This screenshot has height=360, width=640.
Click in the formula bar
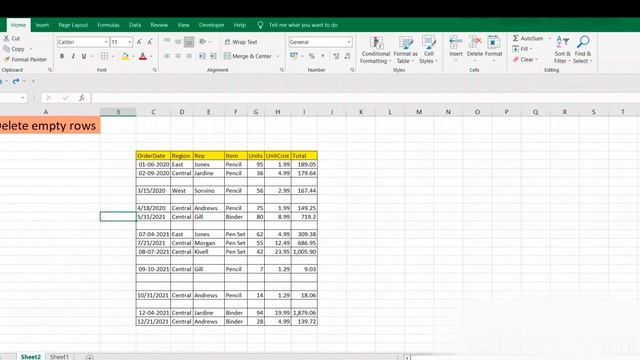(365, 98)
